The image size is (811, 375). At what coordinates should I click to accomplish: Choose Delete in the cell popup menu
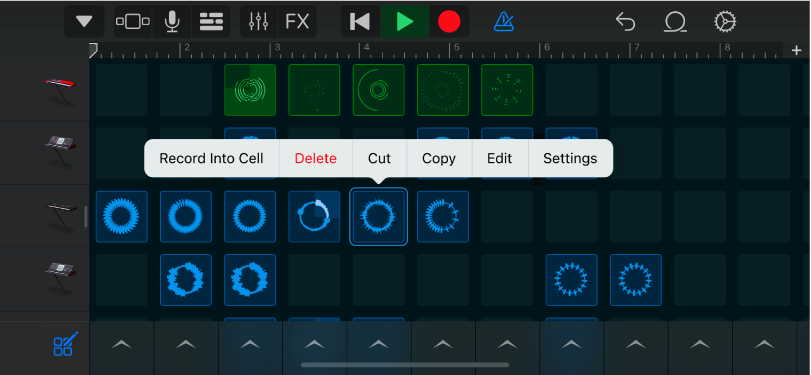coord(316,158)
